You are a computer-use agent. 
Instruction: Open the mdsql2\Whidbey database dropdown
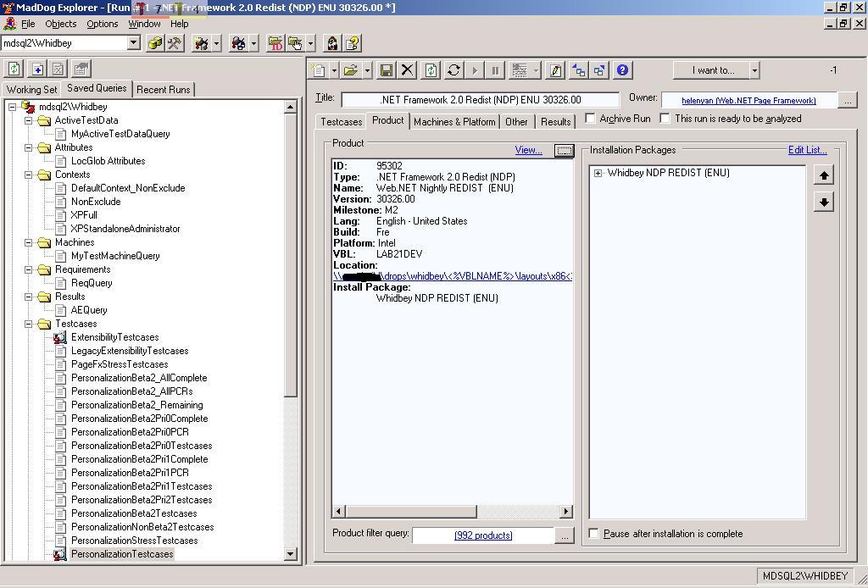(x=133, y=42)
